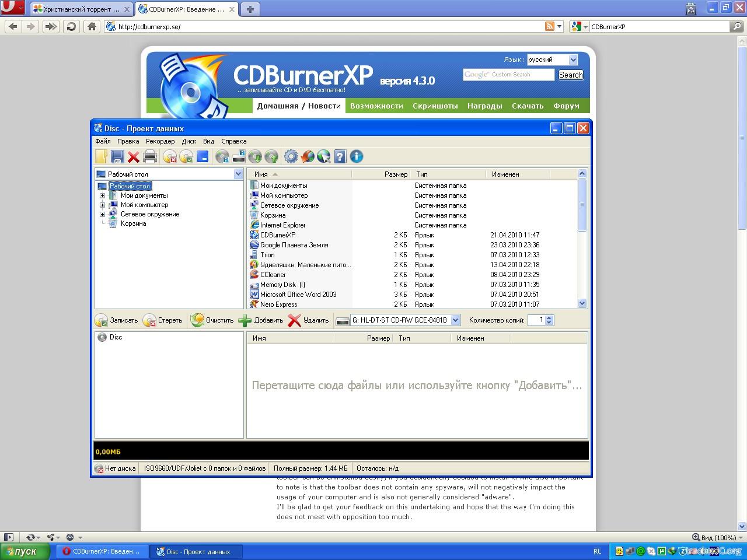Select Nero Express in the file list
Image resolution: width=747 pixels, height=560 pixels.
[x=278, y=304]
